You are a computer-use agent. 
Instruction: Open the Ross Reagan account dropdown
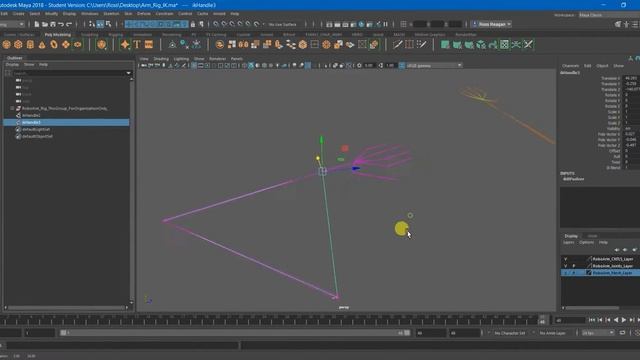pyautogui.click(x=491, y=24)
